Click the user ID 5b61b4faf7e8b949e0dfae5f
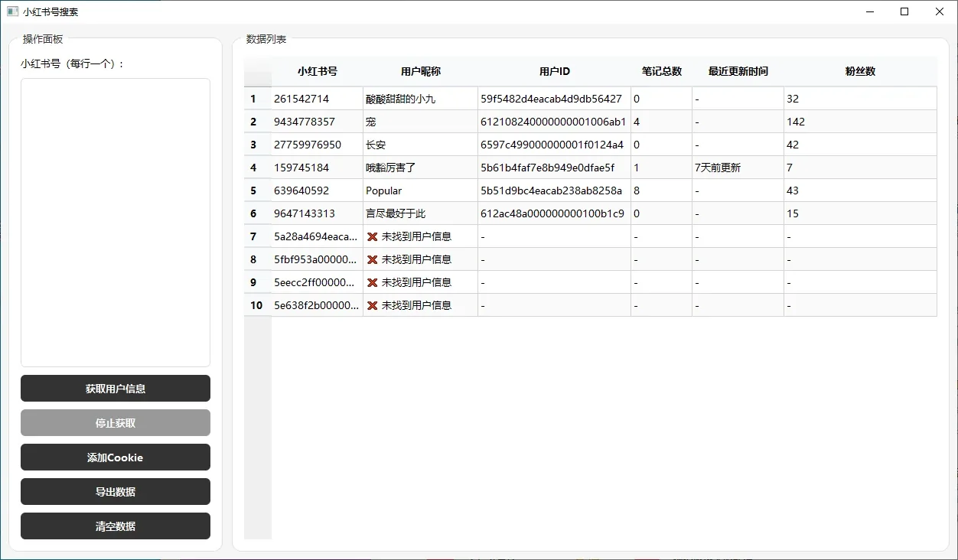The image size is (958, 560). [x=555, y=168]
